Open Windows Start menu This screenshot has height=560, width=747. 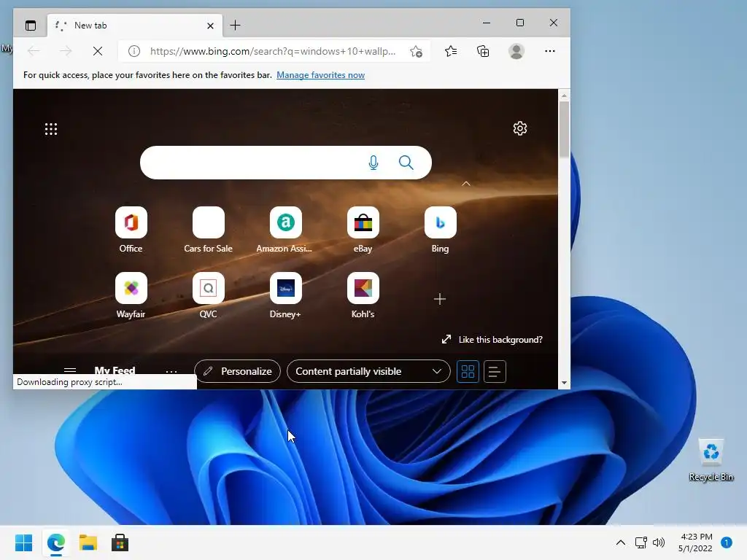(24, 542)
